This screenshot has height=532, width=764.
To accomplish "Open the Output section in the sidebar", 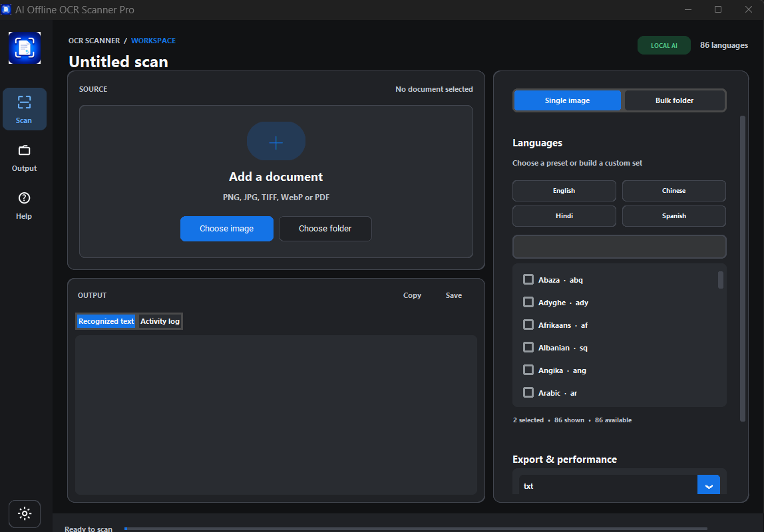I will (25, 158).
